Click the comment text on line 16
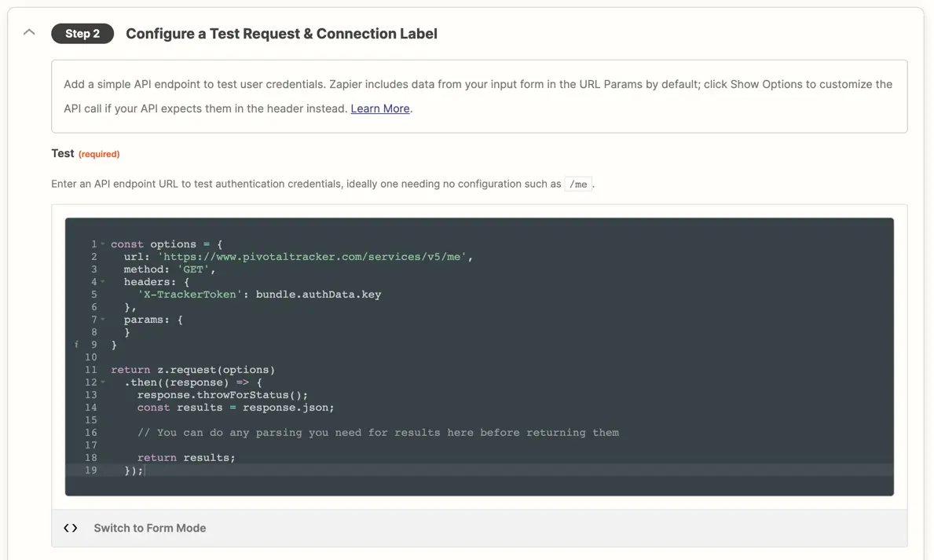Viewport: 934px width, 560px height. click(378, 433)
